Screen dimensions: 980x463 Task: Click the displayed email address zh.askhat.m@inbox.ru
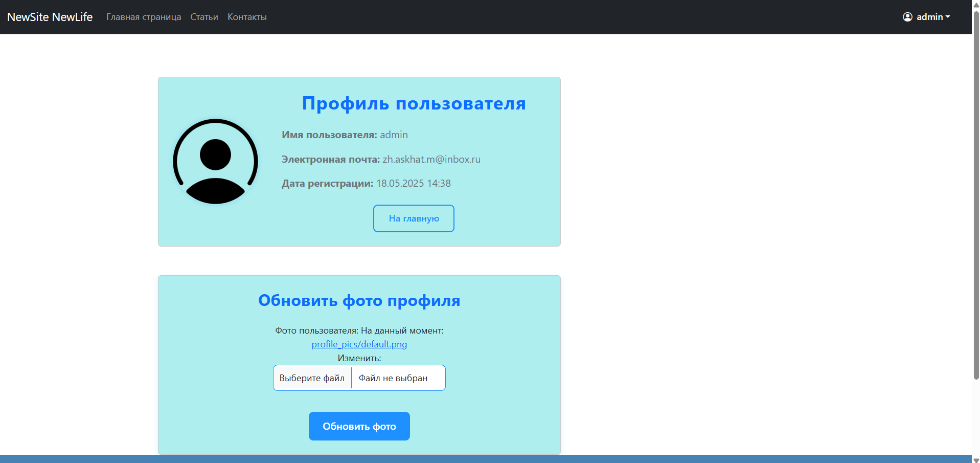pyautogui.click(x=431, y=159)
